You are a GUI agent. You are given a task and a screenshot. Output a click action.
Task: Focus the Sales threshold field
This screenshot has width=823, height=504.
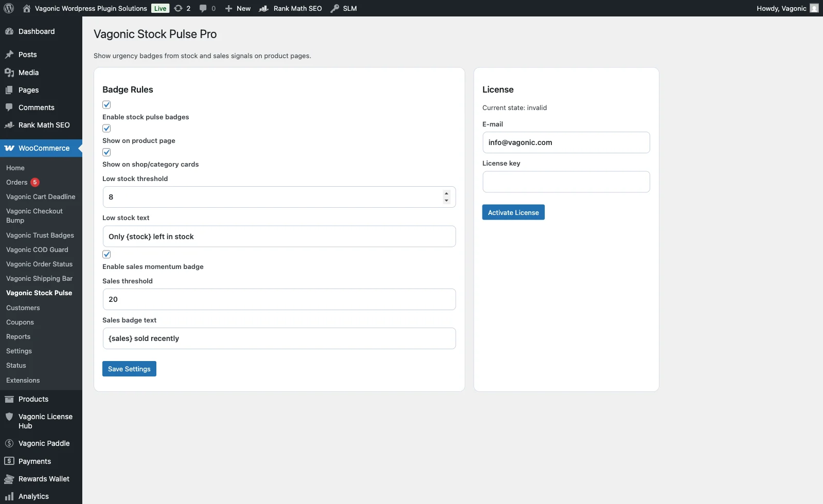(x=279, y=299)
